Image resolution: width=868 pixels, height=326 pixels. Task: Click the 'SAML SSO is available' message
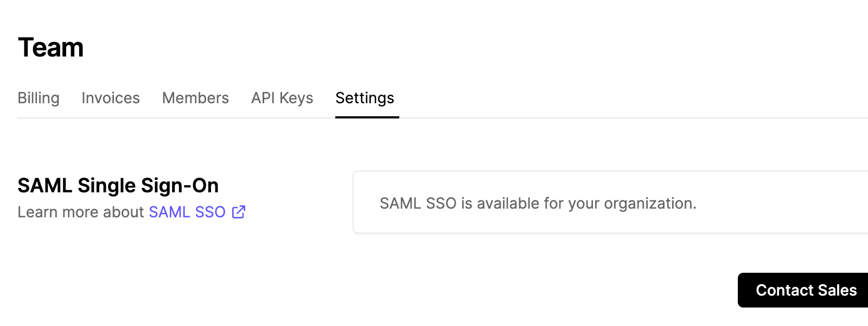point(538,203)
